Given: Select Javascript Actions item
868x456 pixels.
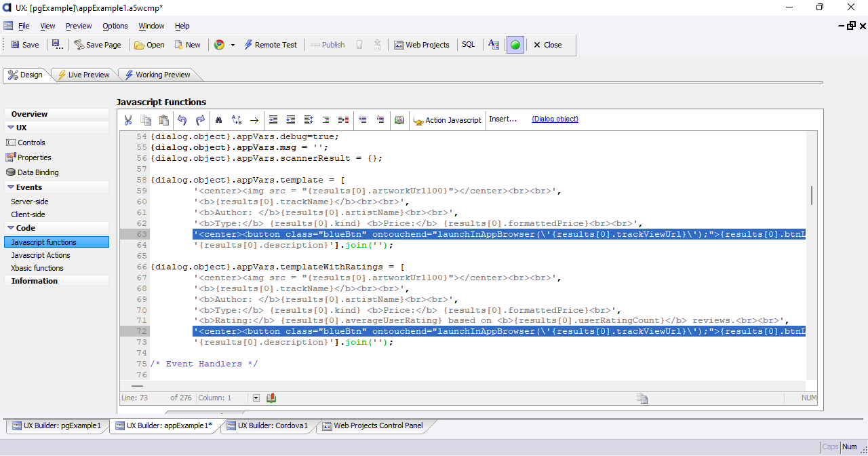Looking at the screenshot, I should point(41,255).
